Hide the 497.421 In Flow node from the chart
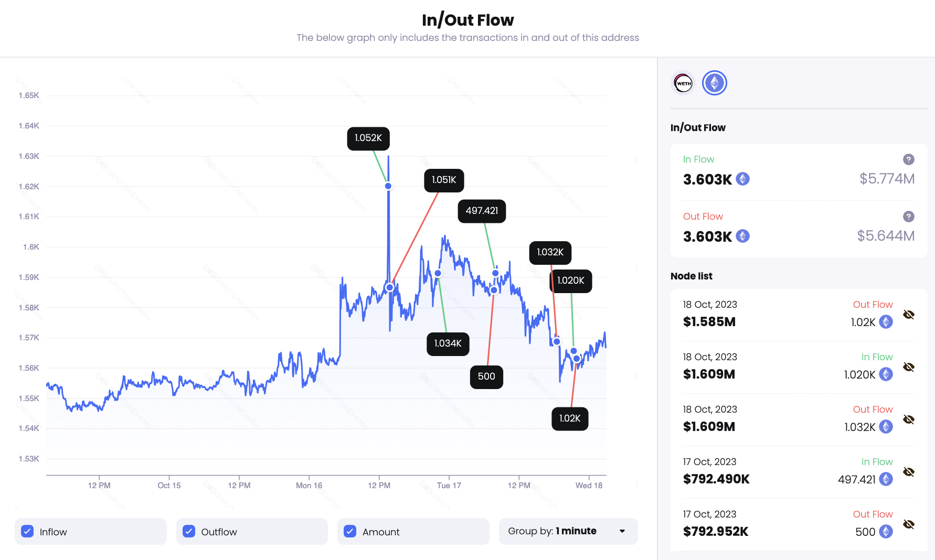935x560 pixels. (909, 472)
